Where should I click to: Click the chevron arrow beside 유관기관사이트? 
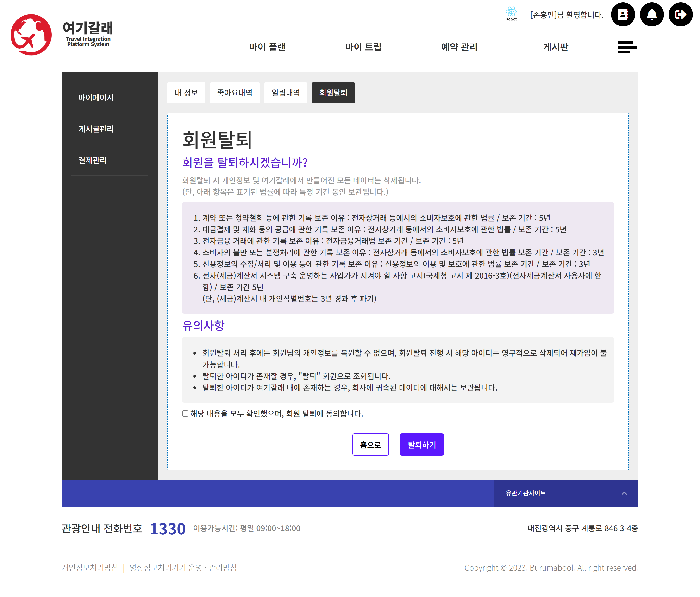(x=624, y=493)
